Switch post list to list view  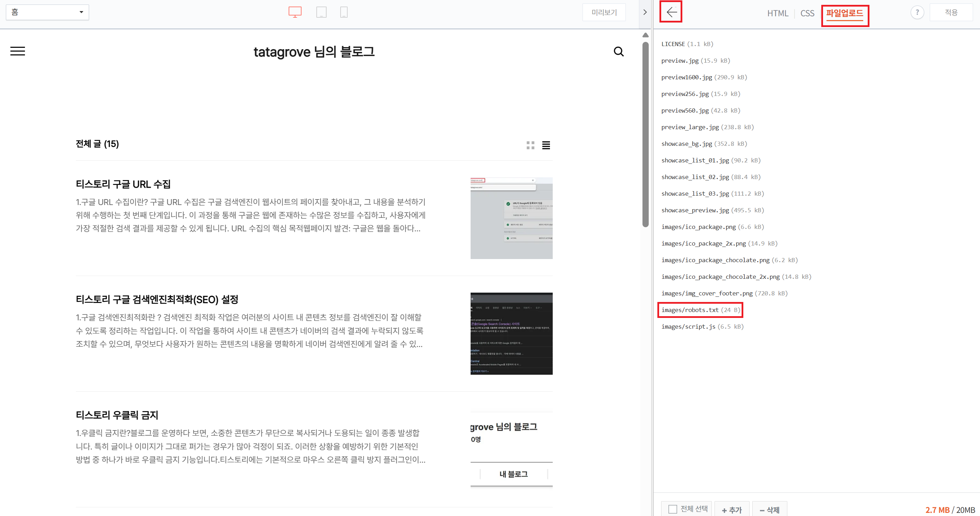546,145
